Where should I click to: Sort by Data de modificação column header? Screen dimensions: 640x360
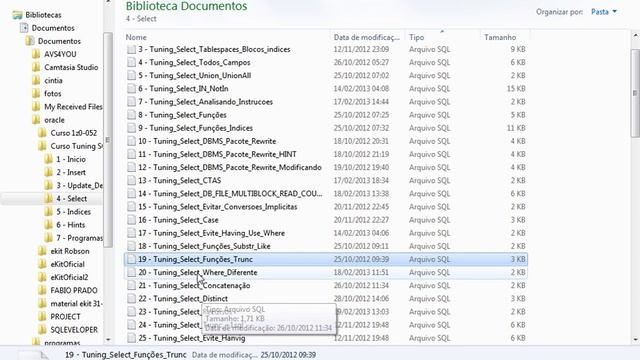coord(367,37)
